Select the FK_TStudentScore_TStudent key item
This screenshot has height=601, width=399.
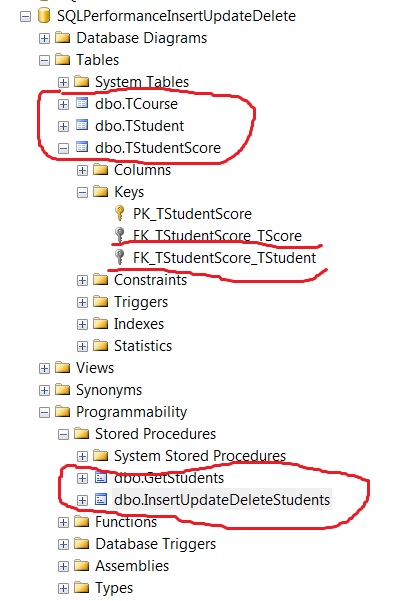pyautogui.click(x=225, y=258)
